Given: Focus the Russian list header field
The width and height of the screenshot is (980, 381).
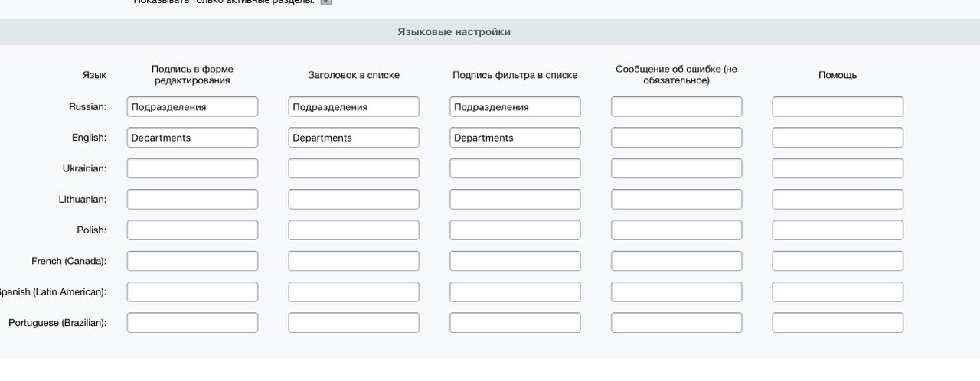Looking at the screenshot, I should tap(354, 107).
